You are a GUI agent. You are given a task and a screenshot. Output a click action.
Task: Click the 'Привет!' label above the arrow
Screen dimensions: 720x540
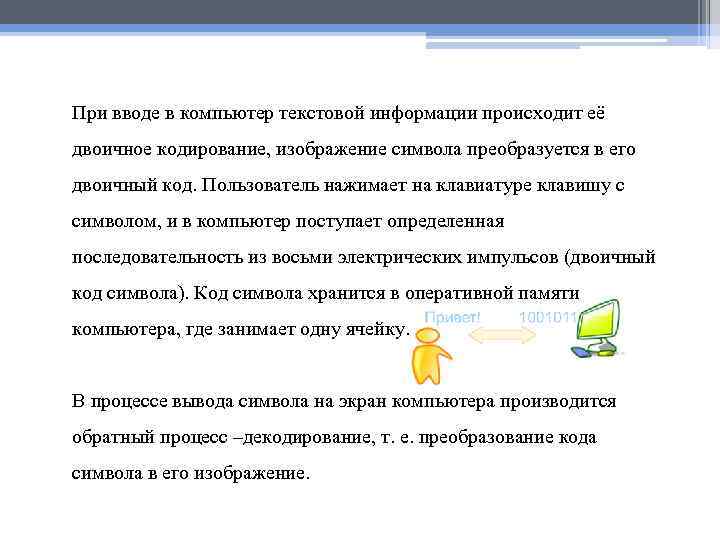452,317
